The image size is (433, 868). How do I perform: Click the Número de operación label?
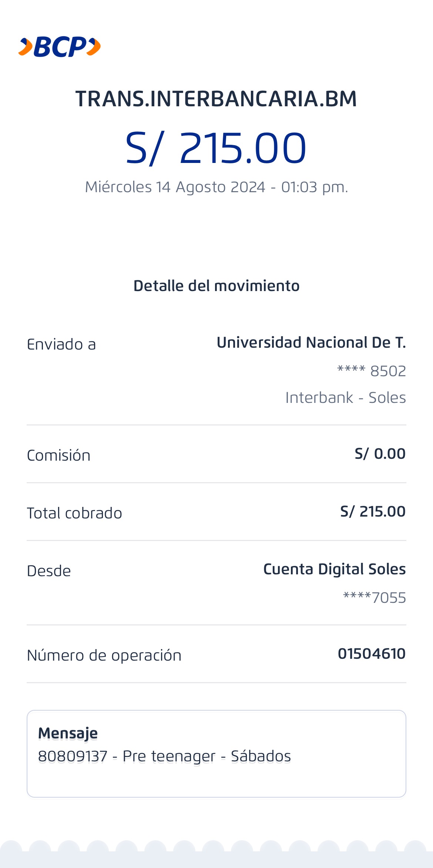click(x=104, y=655)
